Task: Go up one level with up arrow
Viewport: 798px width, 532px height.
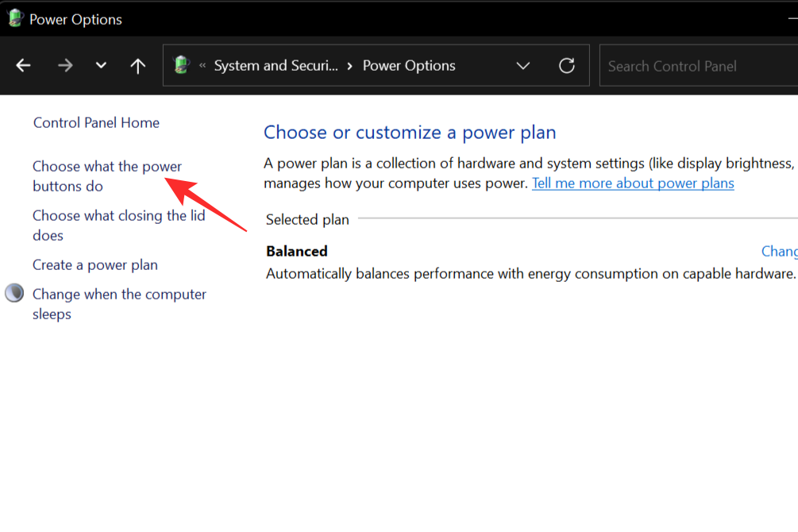Action: pos(138,66)
